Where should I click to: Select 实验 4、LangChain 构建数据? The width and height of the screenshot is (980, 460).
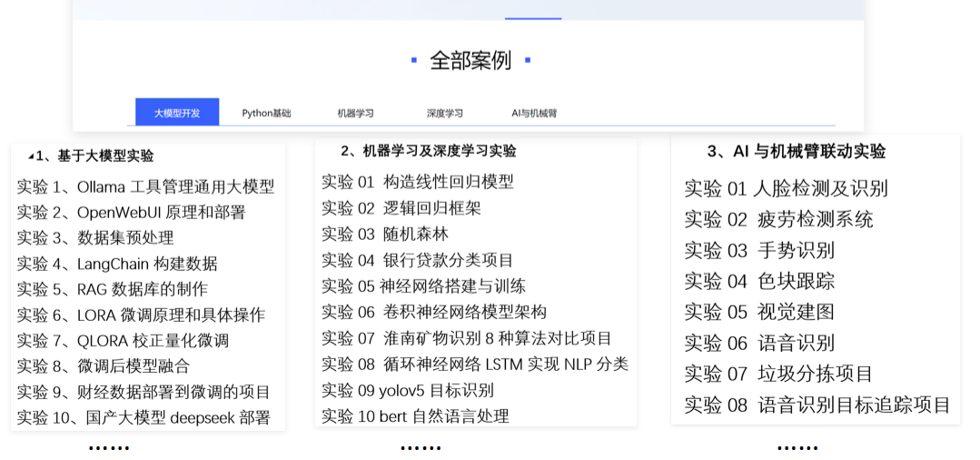coord(117,264)
